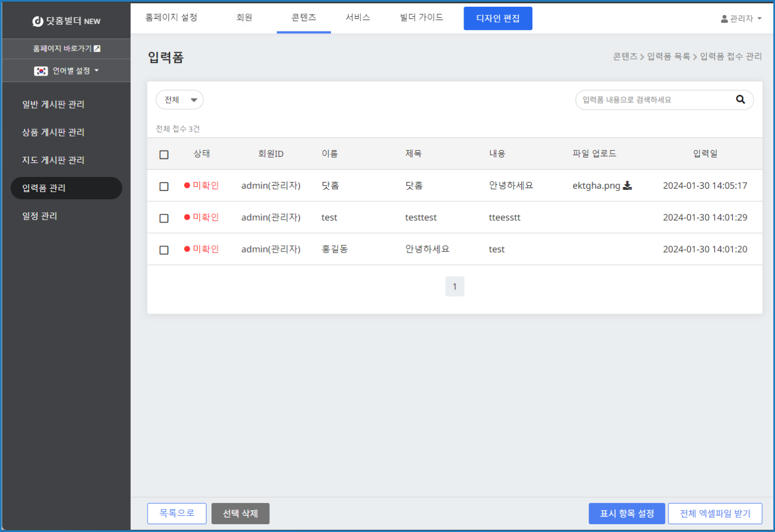The image size is (775, 532).
Task: Download the ektgha.png file attachment
Action: 627,186
